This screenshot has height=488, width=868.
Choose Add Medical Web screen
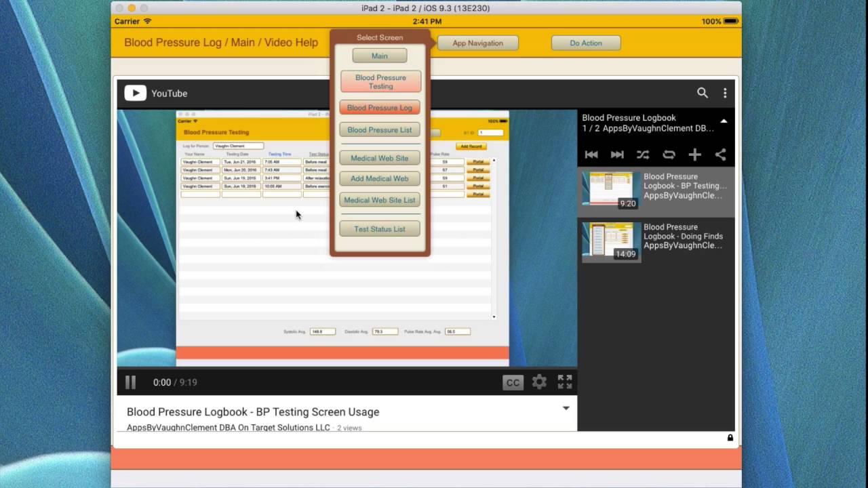tap(380, 178)
